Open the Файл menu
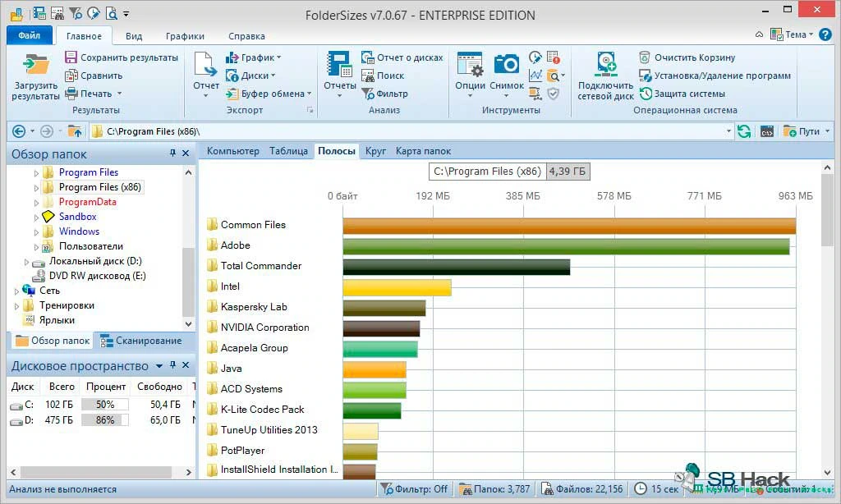 tap(30, 35)
